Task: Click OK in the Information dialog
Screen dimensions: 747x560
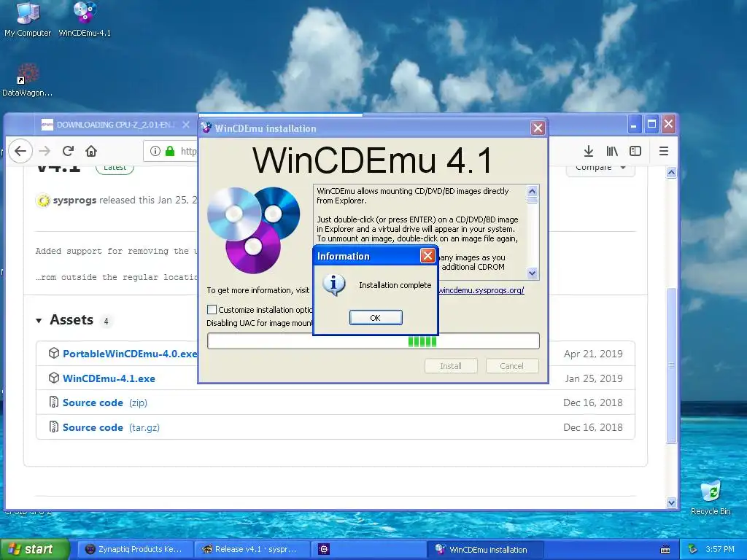Action: click(376, 318)
